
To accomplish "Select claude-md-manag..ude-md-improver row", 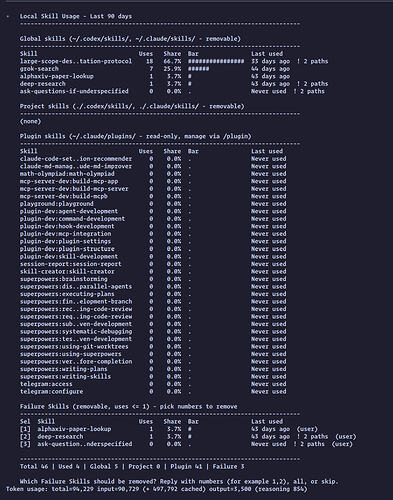I will click(x=153, y=166).
